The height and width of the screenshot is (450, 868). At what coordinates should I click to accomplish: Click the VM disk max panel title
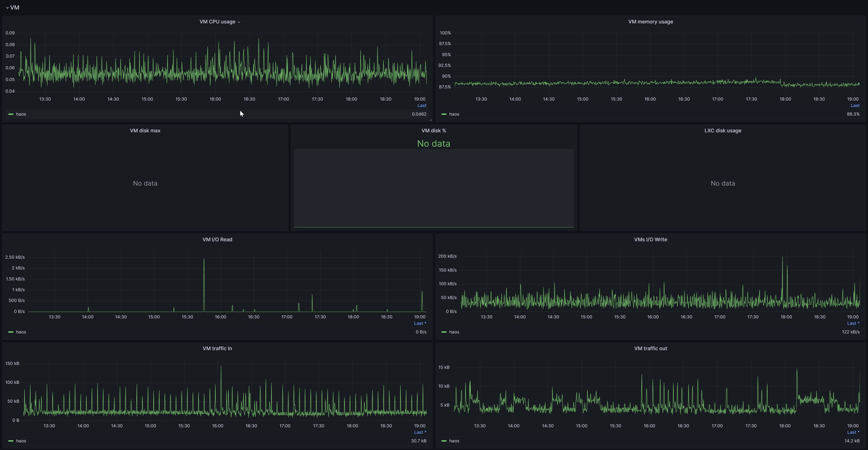(x=145, y=131)
